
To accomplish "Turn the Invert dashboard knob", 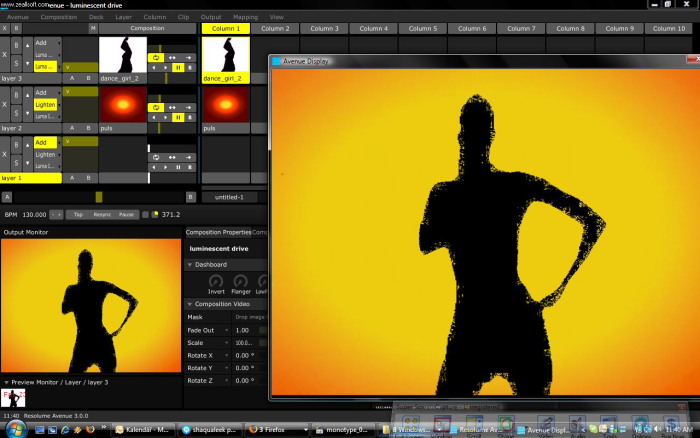I will click(x=216, y=281).
